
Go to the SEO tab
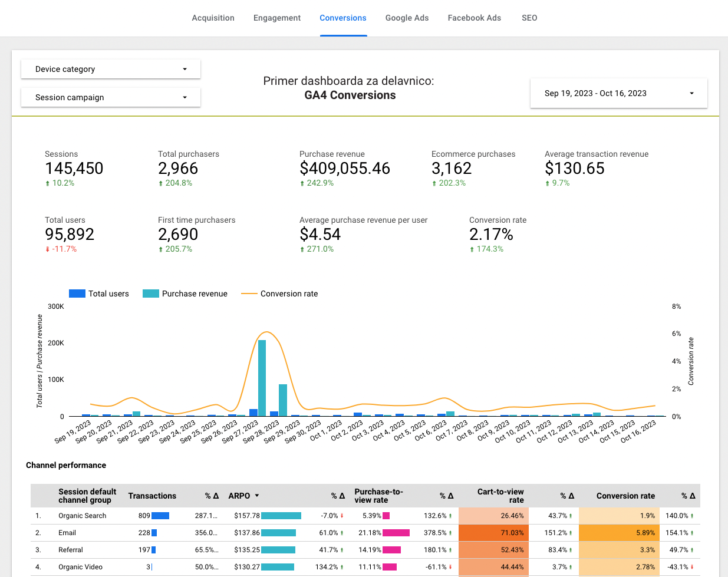click(x=529, y=18)
